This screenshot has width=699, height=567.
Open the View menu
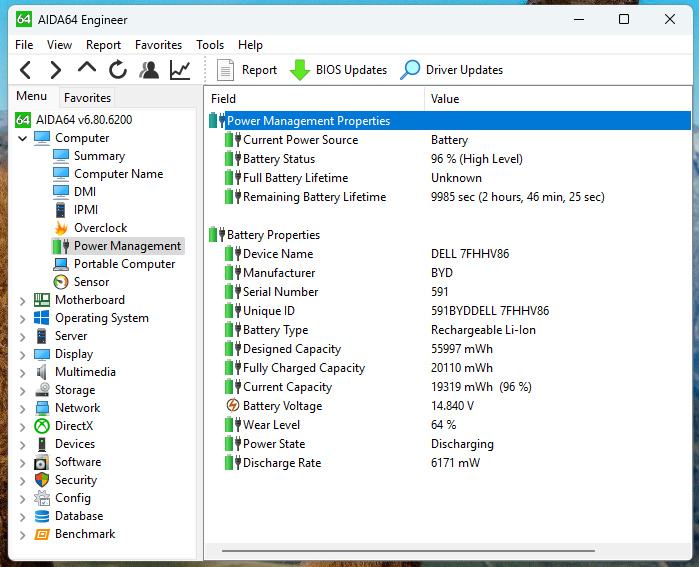click(x=59, y=45)
